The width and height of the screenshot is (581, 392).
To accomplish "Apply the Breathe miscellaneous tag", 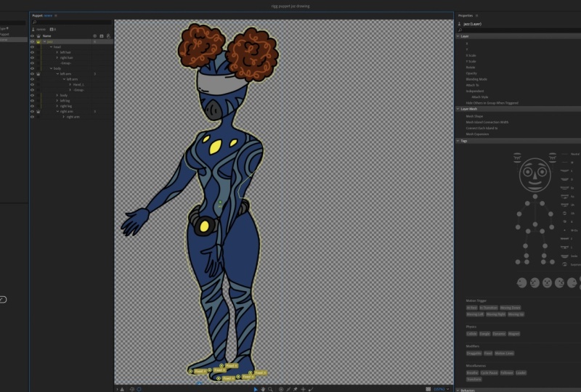I will coord(472,372).
